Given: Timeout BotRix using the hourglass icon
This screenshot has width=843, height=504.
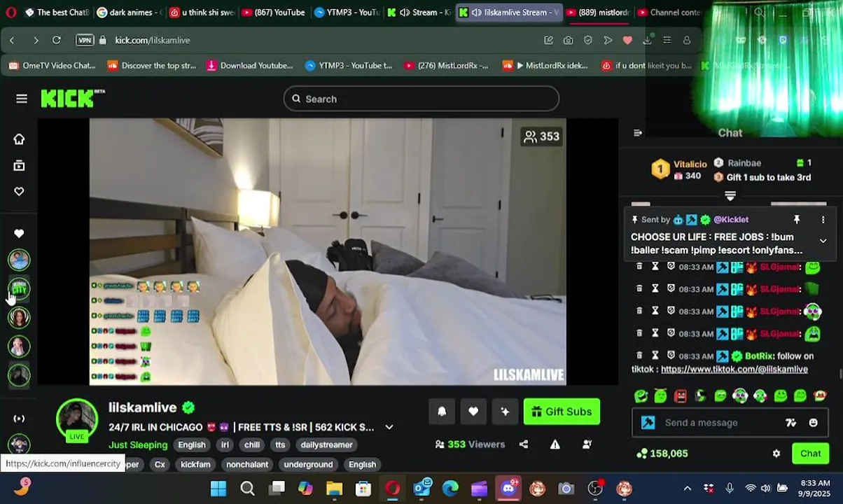Looking at the screenshot, I should 655,356.
